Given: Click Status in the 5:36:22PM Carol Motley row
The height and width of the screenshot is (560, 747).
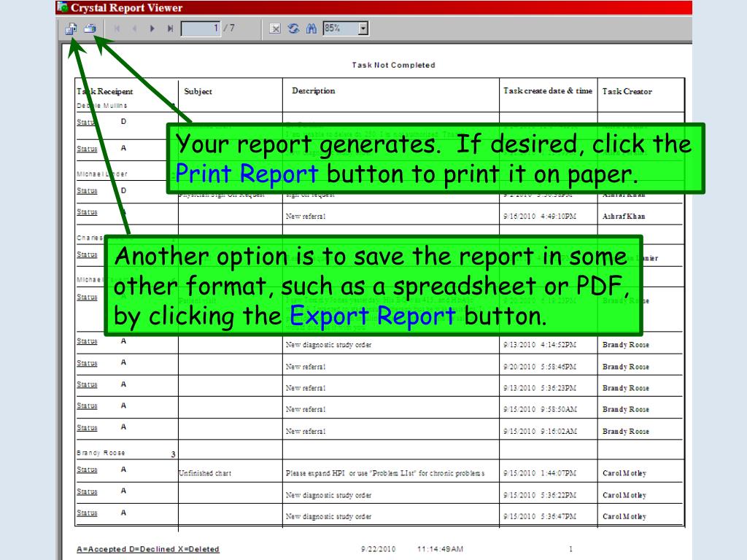Looking at the screenshot, I should point(87,491).
